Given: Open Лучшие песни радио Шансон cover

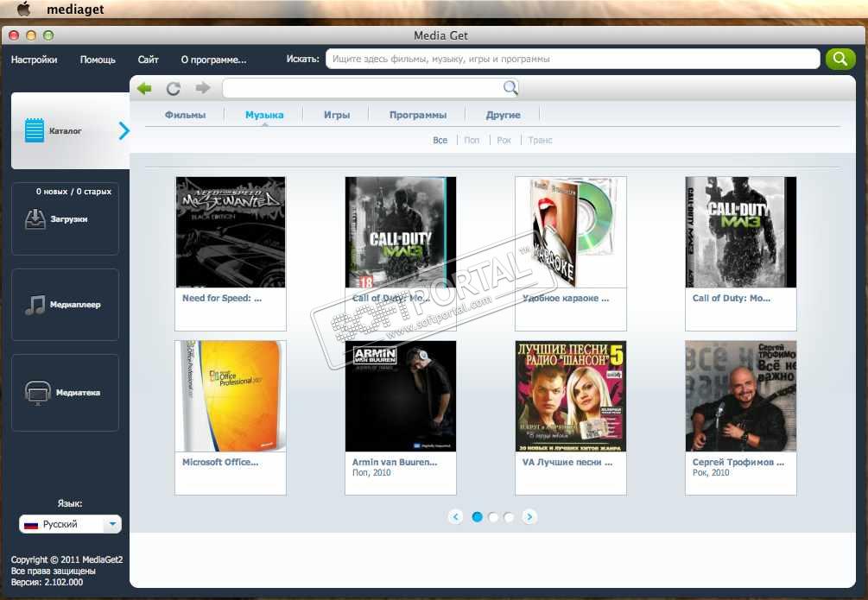Looking at the screenshot, I should (571, 395).
